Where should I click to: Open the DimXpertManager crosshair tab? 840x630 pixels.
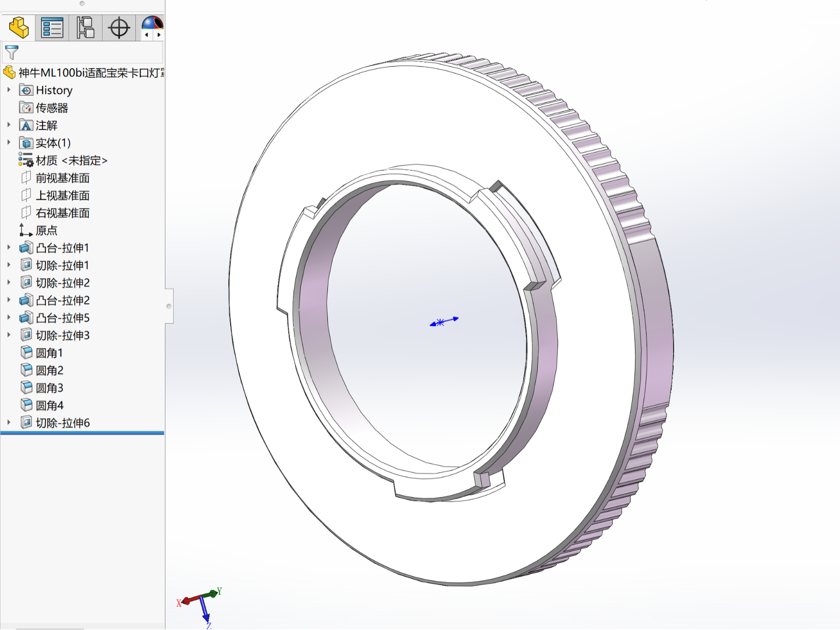click(x=119, y=28)
